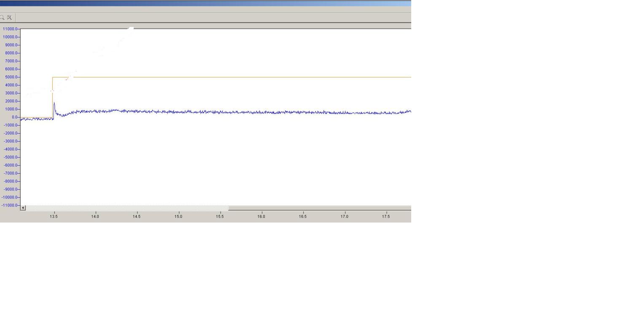Viewport: 644px width, 314px height.
Task: Click the rising edge of orange step
Action: [x=52, y=97]
